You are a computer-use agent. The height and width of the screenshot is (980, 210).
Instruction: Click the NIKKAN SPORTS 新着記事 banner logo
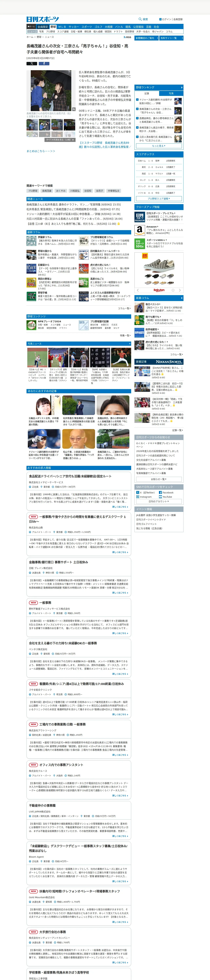(x=169, y=362)
